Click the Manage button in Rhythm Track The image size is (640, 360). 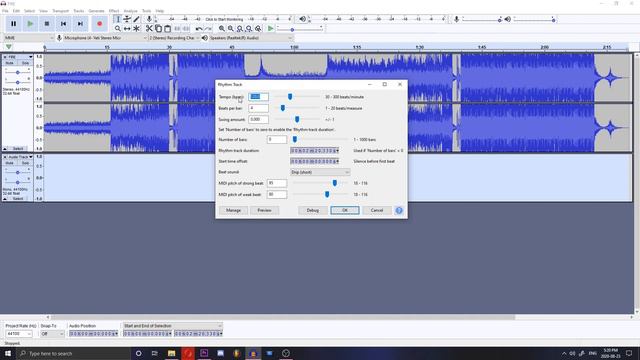233,210
